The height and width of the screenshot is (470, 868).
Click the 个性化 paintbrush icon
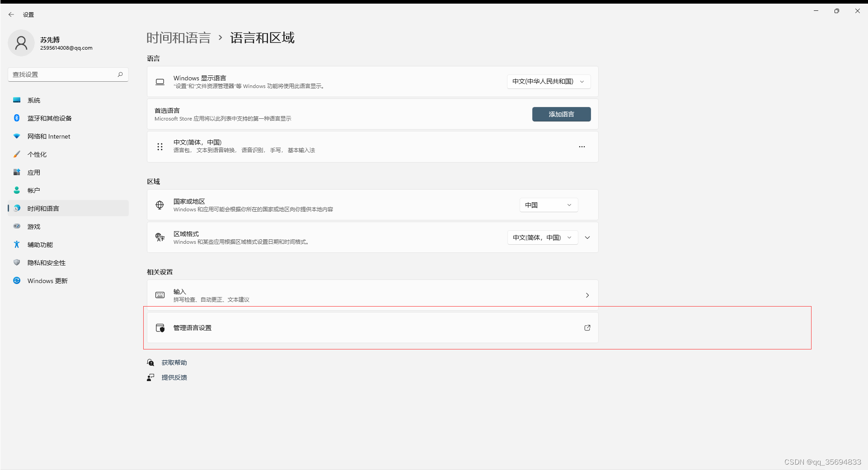(x=17, y=154)
